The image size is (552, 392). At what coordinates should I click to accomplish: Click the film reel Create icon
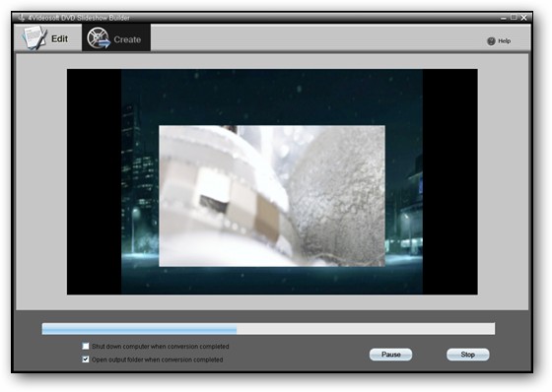[x=99, y=38]
